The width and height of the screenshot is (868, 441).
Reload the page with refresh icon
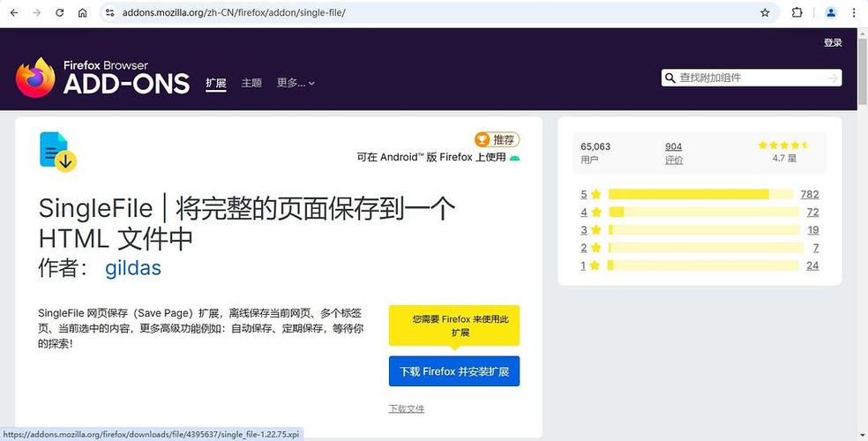point(60,12)
